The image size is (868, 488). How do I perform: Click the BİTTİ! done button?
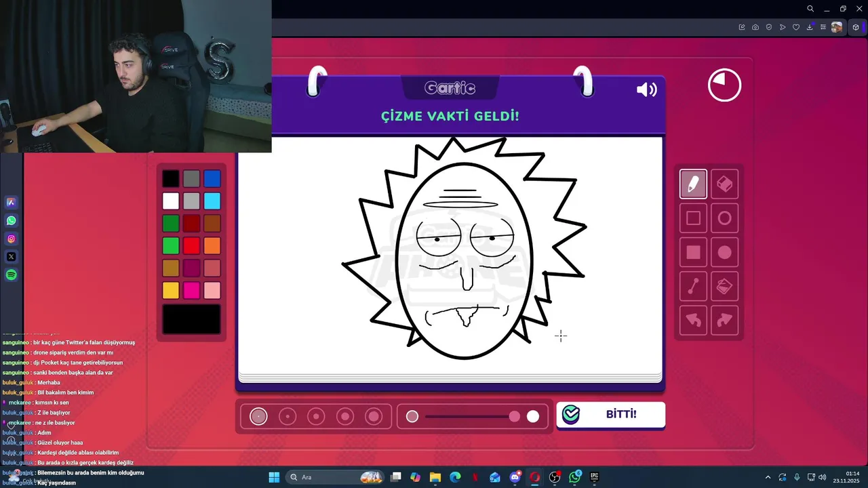[610, 415]
